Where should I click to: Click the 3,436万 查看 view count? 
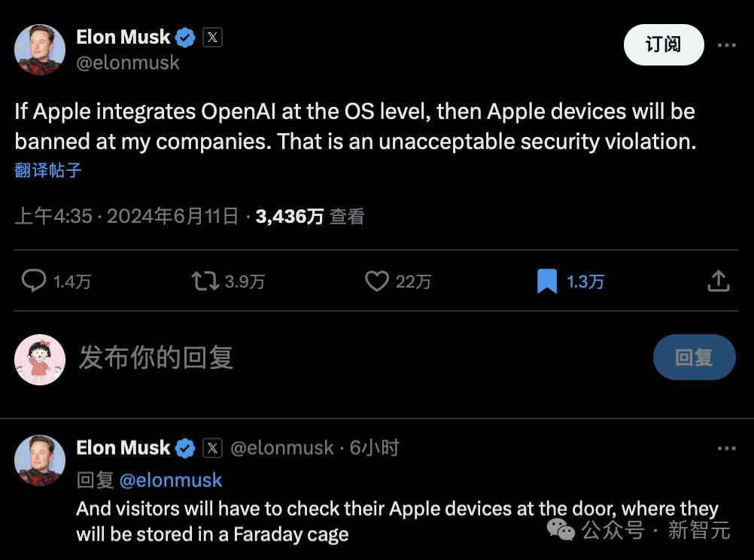click(x=310, y=217)
